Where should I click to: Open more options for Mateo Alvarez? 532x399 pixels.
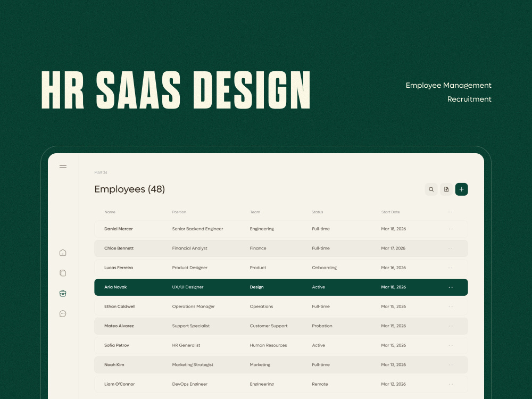pos(451,326)
